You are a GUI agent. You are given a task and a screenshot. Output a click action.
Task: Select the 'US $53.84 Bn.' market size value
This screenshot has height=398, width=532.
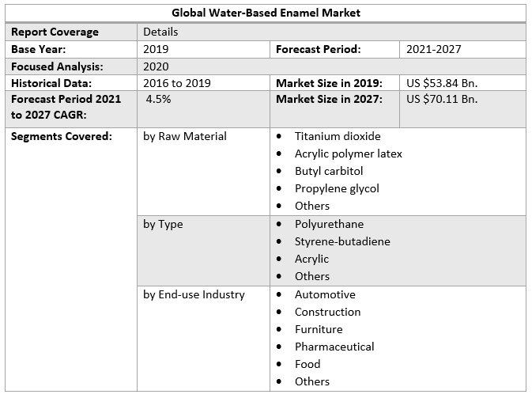click(x=442, y=83)
